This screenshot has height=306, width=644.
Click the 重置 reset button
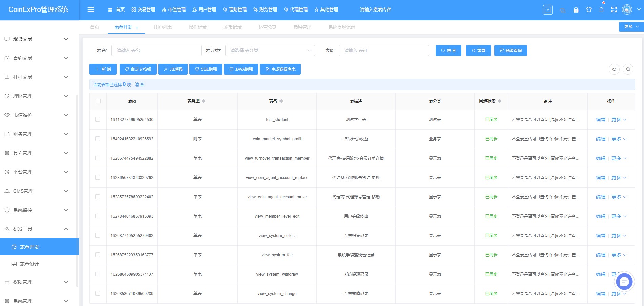tap(479, 51)
